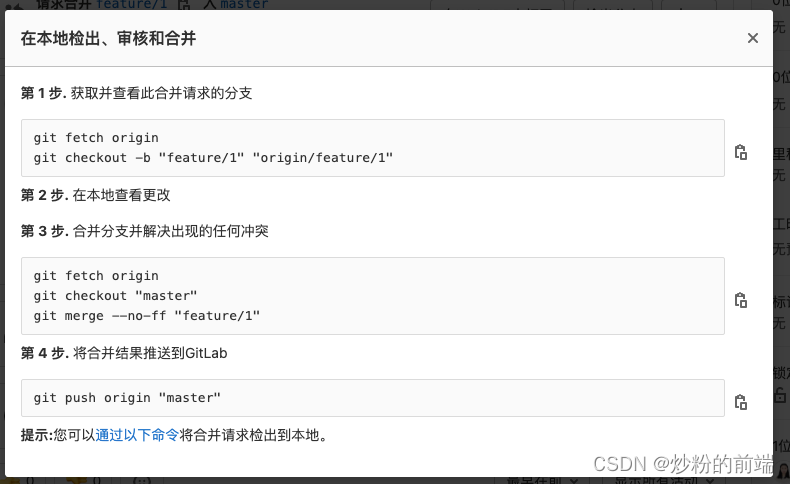
Task: Click the git push origin "master" code box
Action: pyautogui.click(x=373, y=398)
